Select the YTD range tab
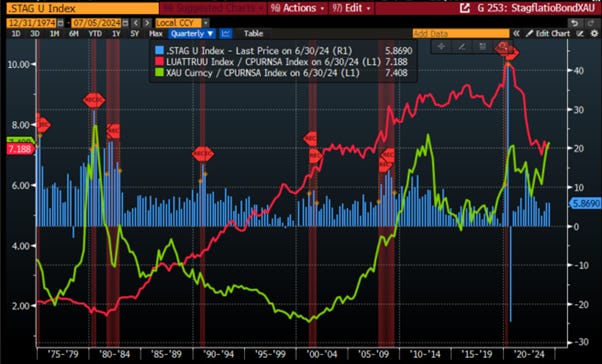602x364 pixels. (x=95, y=34)
